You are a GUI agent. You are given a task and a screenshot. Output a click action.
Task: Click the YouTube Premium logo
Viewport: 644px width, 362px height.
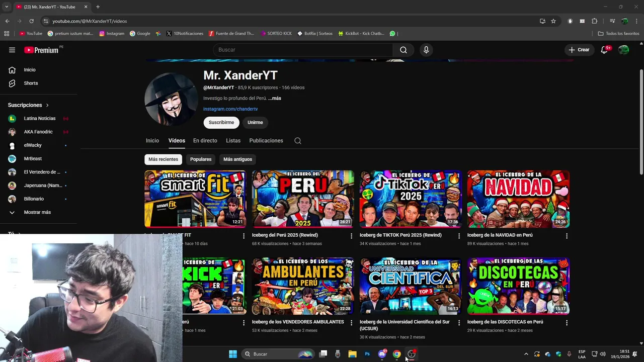41,50
